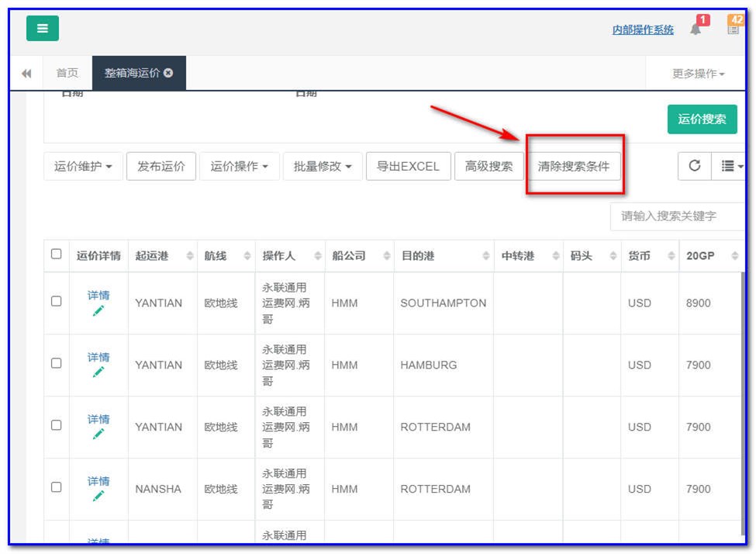Click the edit pencil for NANSHA to ROTTERDAM
The width and height of the screenshot is (756, 554).
98,498
